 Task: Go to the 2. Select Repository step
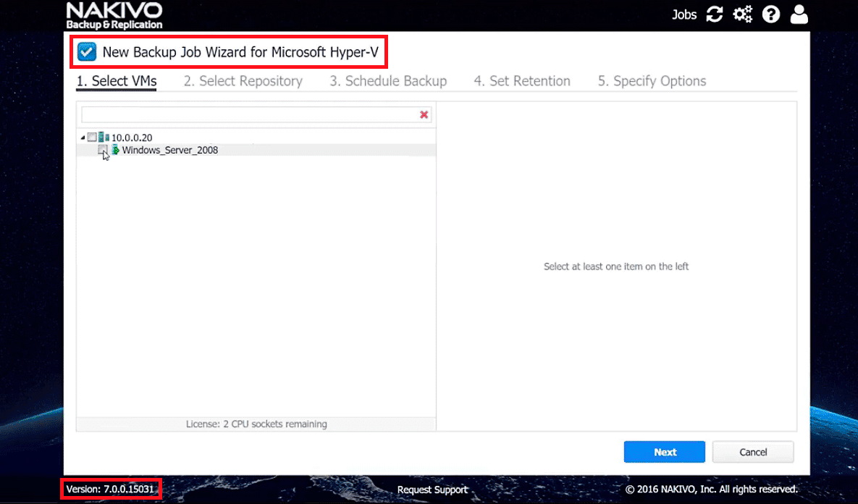[243, 81]
